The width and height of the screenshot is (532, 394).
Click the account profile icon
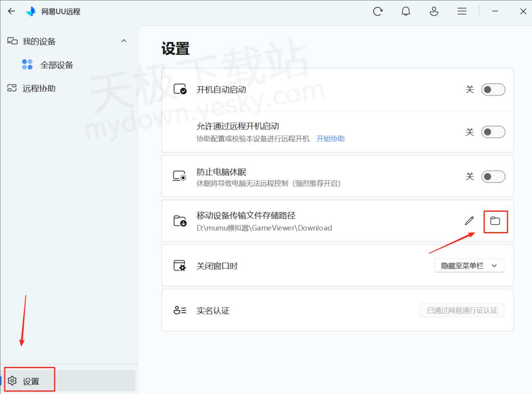pos(434,11)
